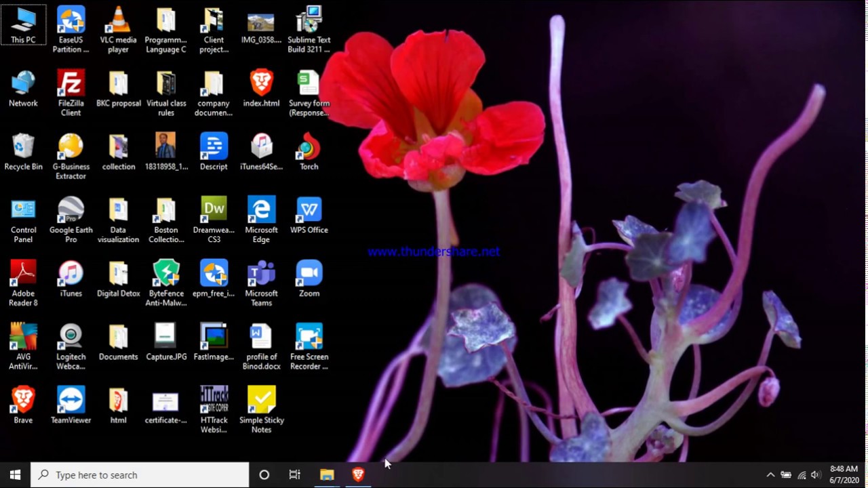Viewport: 868px width, 488px height.
Task: Select the AVG AntiVirus desktop icon
Action: [x=23, y=346]
